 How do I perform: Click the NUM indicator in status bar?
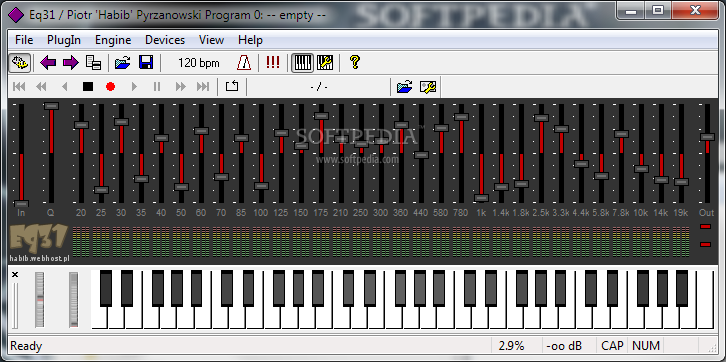pyautogui.click(x=645, y=346)
